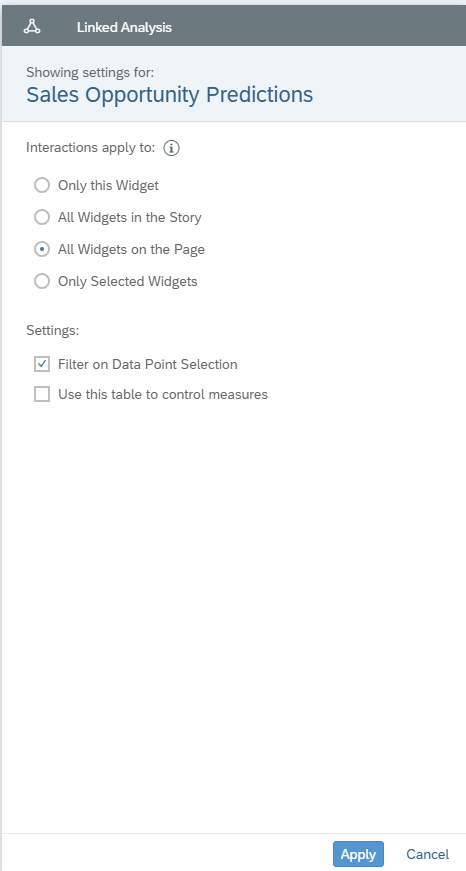The width and height of the screenshot is (466, 871).
Task: Click the Showing settings for text
Action: tap(90, 72)
